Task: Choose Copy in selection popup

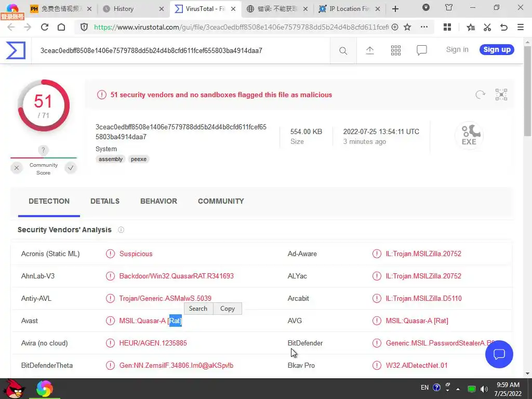Action: tap(228, 309)
